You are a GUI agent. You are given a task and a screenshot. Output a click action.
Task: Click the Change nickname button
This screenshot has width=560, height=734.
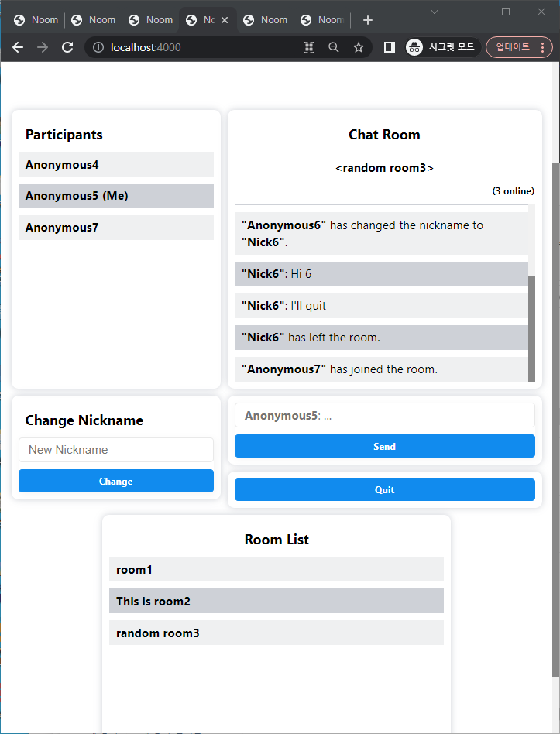pos(116,481)
